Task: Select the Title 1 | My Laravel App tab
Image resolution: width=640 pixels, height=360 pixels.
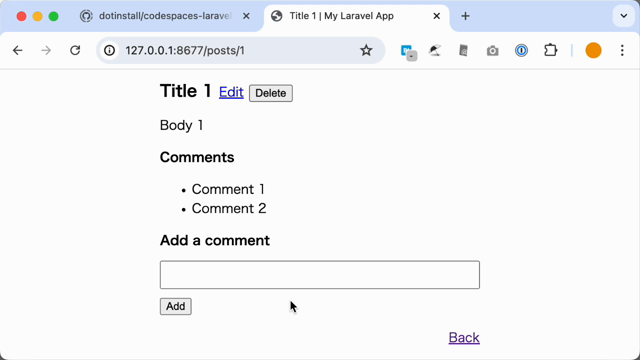Action: pos(342,16)
